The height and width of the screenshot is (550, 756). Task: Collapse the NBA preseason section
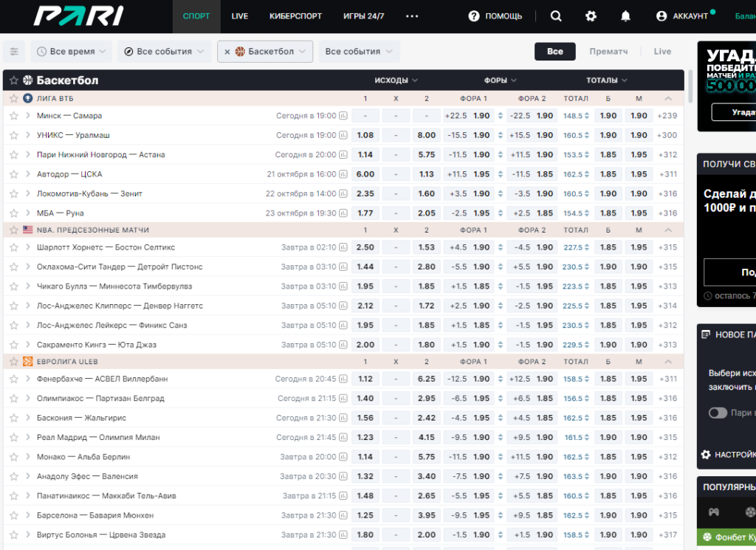coord(667,230)
